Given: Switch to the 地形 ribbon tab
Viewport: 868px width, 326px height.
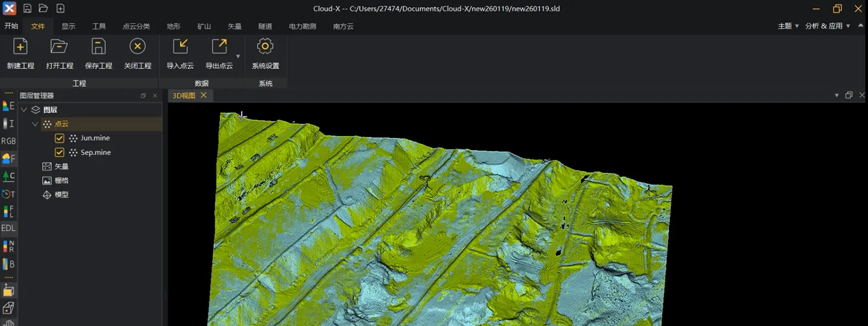Looking at the screenshot, I should (174, 26).
